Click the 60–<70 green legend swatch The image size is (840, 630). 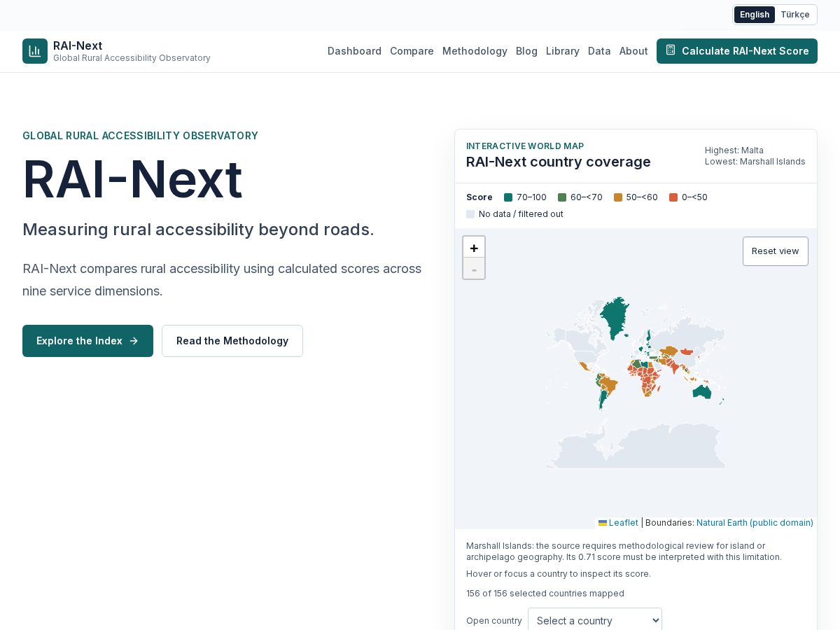[x=562, y=197]
